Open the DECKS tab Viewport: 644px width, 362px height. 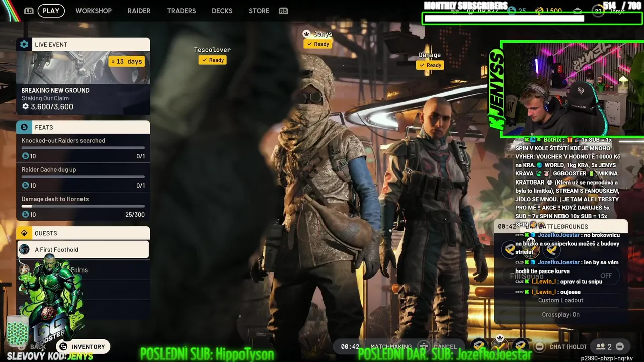click(x=222, y=11)
